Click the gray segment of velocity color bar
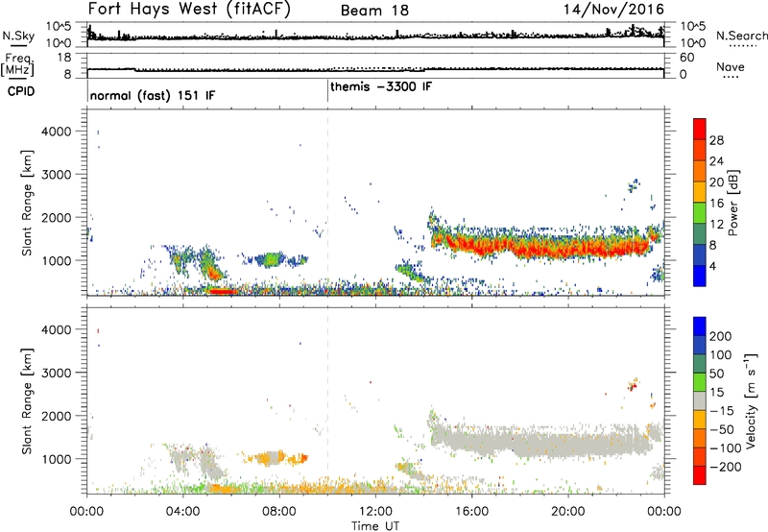This screenshot has width=768, height=532. pos(700,401)
